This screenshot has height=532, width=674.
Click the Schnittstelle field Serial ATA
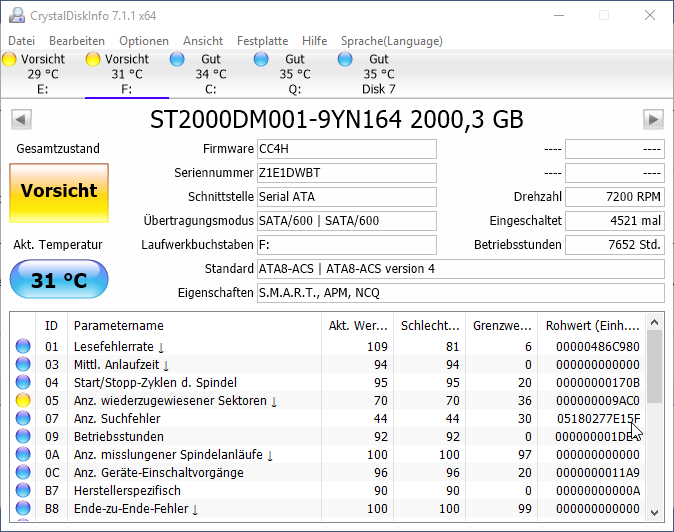point(347,197)
